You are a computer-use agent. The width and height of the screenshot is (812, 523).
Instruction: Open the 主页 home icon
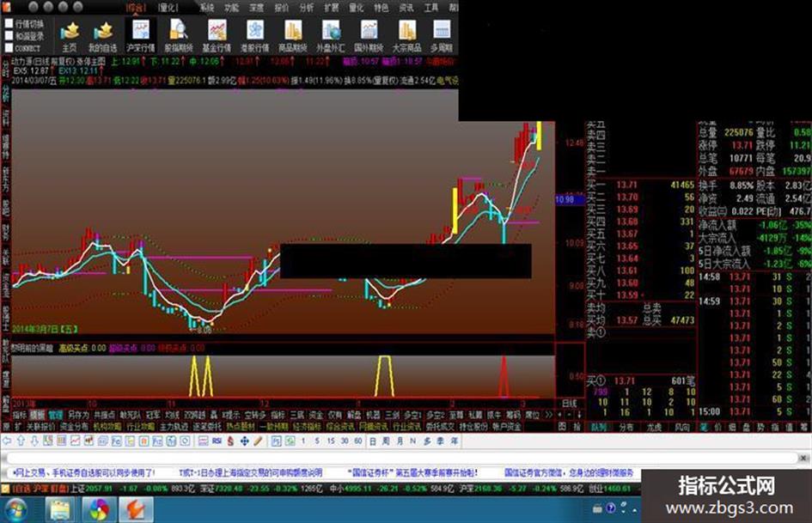[70, 36]
